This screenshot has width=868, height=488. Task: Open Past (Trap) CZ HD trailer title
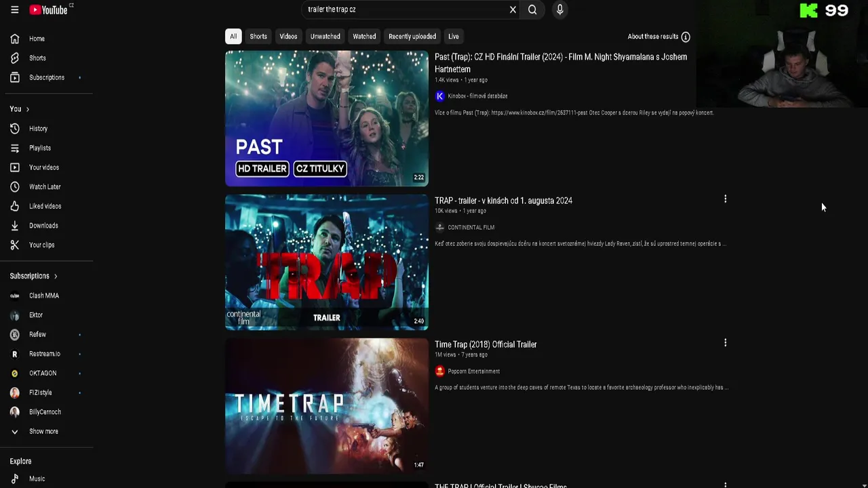[561, 63]
